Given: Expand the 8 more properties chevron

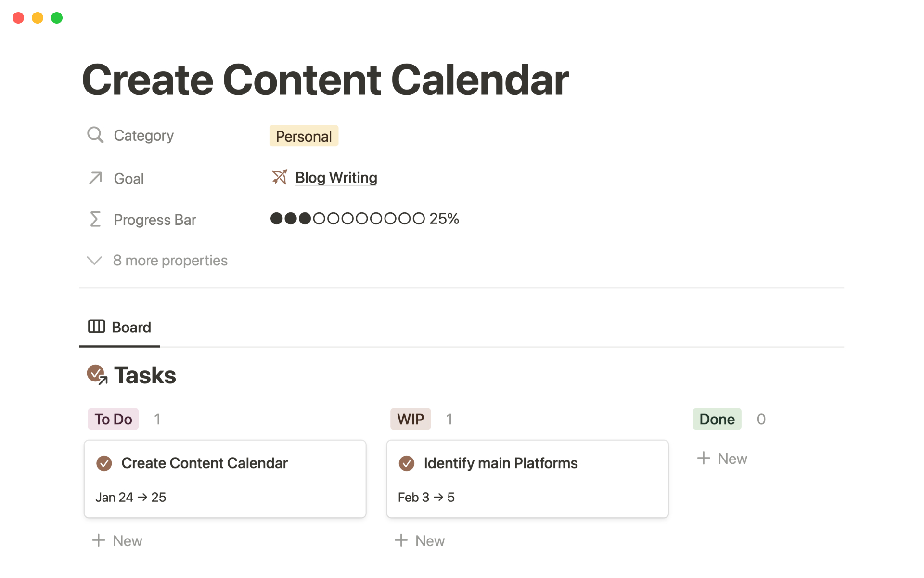Looking at the screenshot, I should coord(94,261).
